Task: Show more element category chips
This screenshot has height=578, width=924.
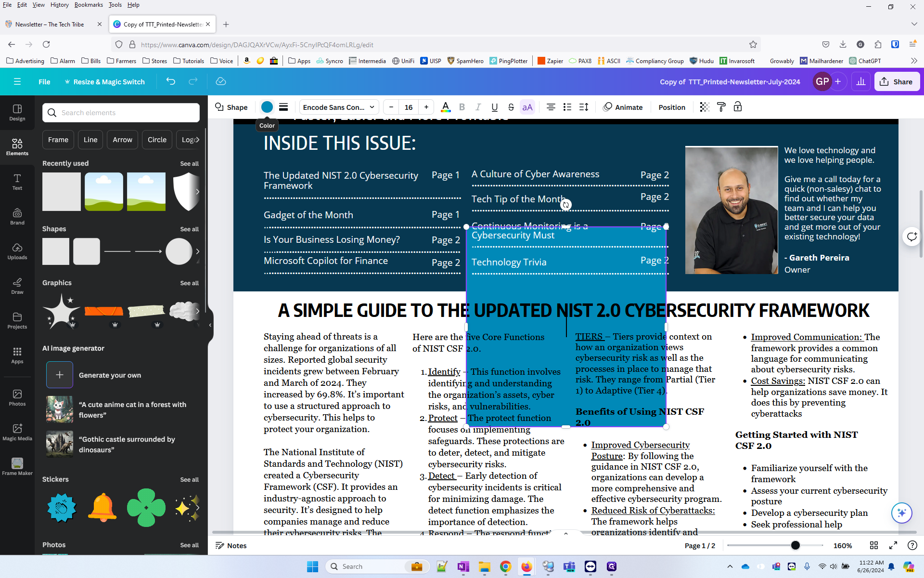Action: tap(197, 140)
